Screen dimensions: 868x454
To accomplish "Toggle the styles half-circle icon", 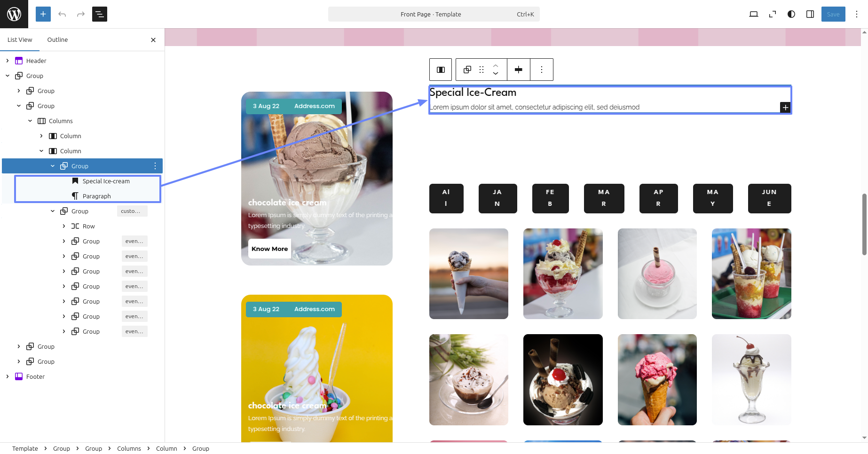I will [791, 14].
